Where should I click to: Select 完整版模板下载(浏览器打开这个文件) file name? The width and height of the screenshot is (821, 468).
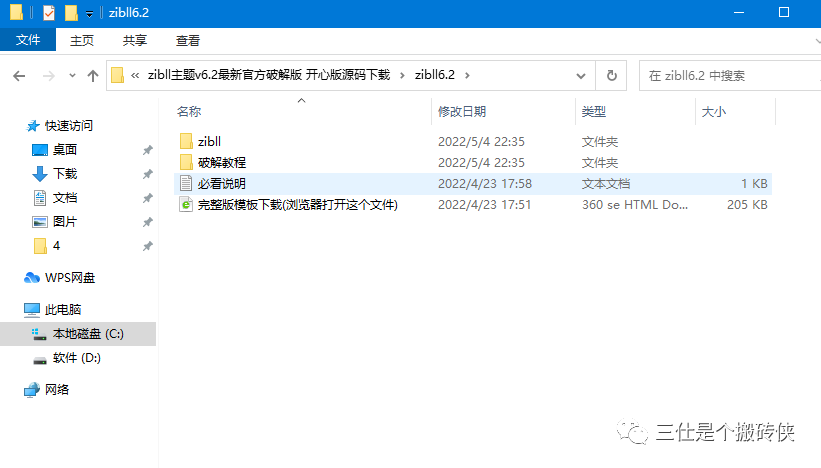click(x=297, y=205)
